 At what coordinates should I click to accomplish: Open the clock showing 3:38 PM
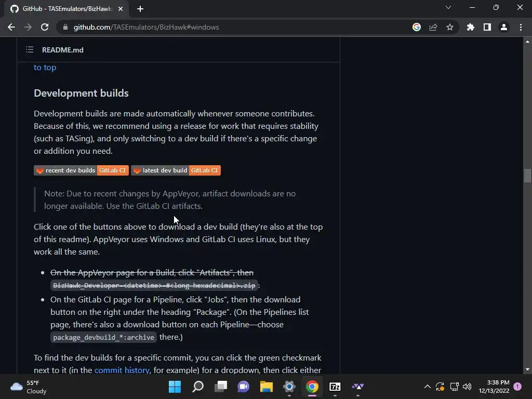coord(494,387)
